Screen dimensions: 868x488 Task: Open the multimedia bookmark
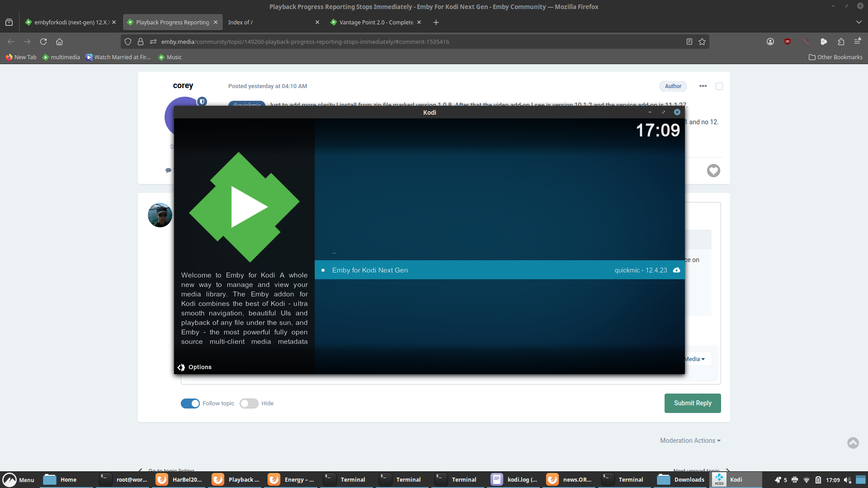click(x=61, y=57)
